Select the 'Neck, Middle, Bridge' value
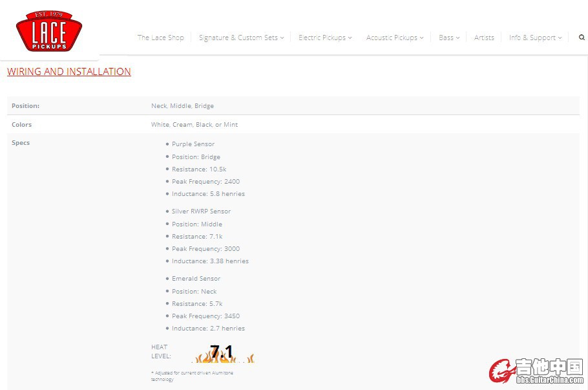Screen dimensions: 588x390 pyautogui.click(x=183, y=106)
